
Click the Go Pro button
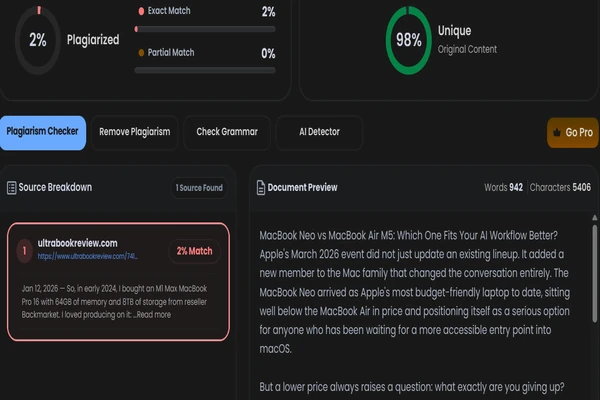click(x=573, y=132)
